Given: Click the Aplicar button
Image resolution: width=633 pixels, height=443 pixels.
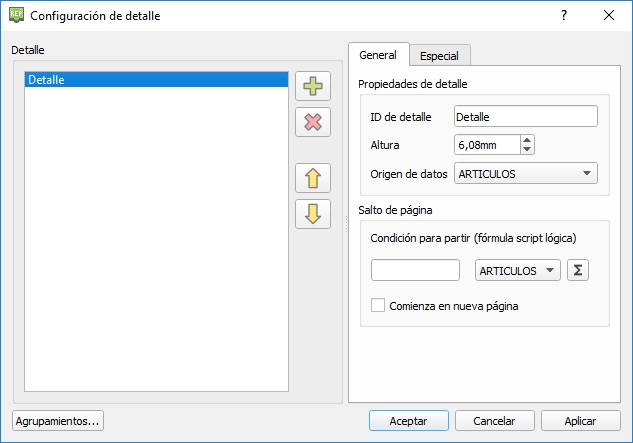Looking at the screenshot, I should (x=580, y=421).
